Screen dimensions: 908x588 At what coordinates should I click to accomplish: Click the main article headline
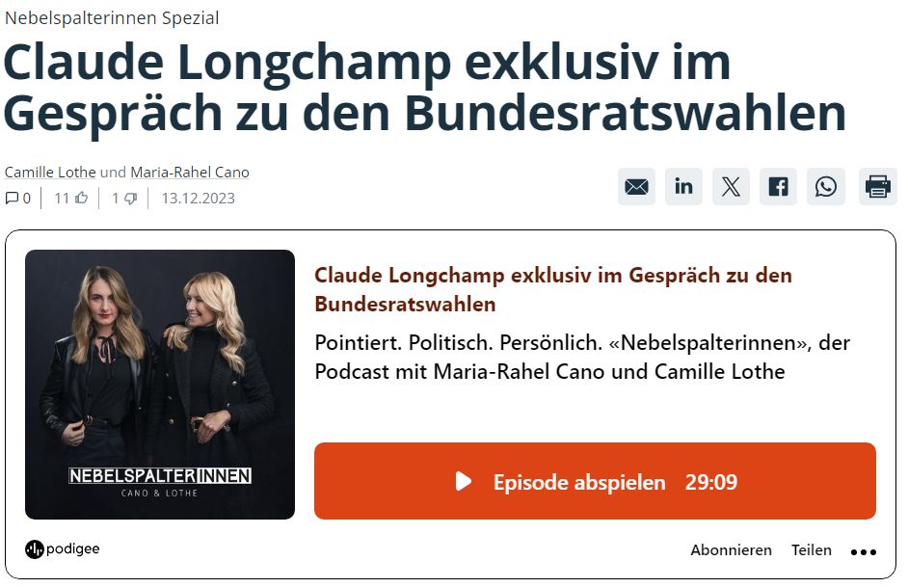click(x=424, y=87)
